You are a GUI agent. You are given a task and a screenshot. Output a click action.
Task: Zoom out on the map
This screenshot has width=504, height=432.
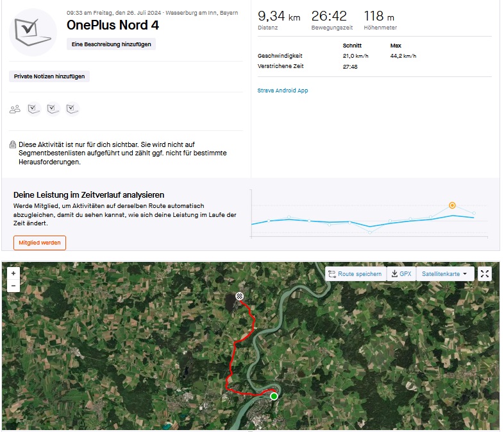(13, 286)
